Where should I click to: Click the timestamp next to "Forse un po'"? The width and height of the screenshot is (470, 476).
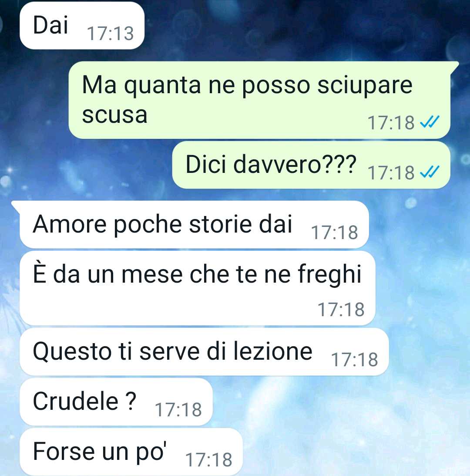pos(209,459)
